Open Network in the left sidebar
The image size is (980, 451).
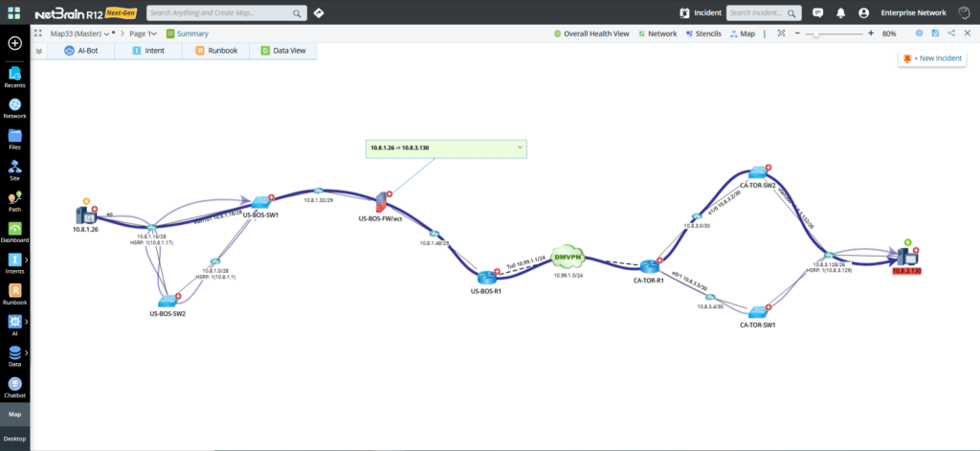15,108
